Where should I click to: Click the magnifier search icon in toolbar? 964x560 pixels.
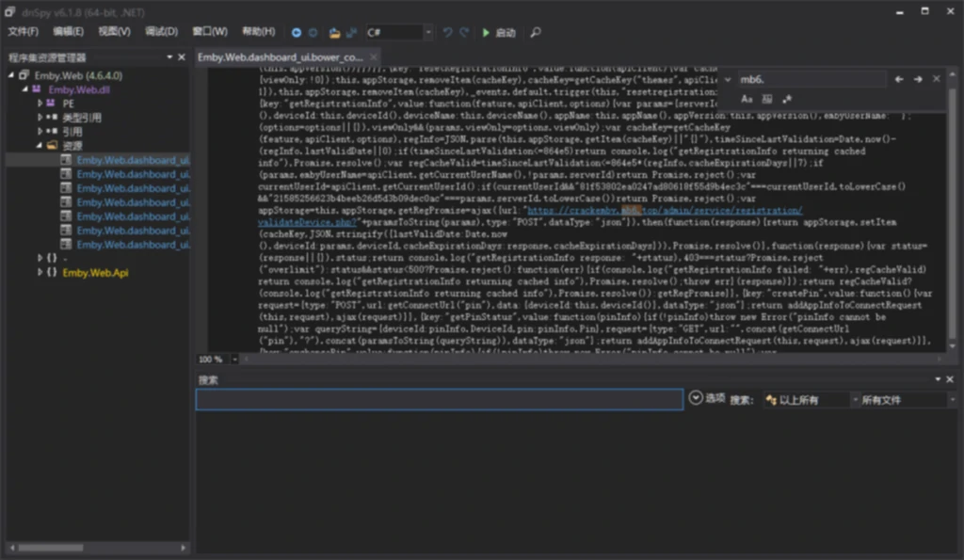click(536, 32)
